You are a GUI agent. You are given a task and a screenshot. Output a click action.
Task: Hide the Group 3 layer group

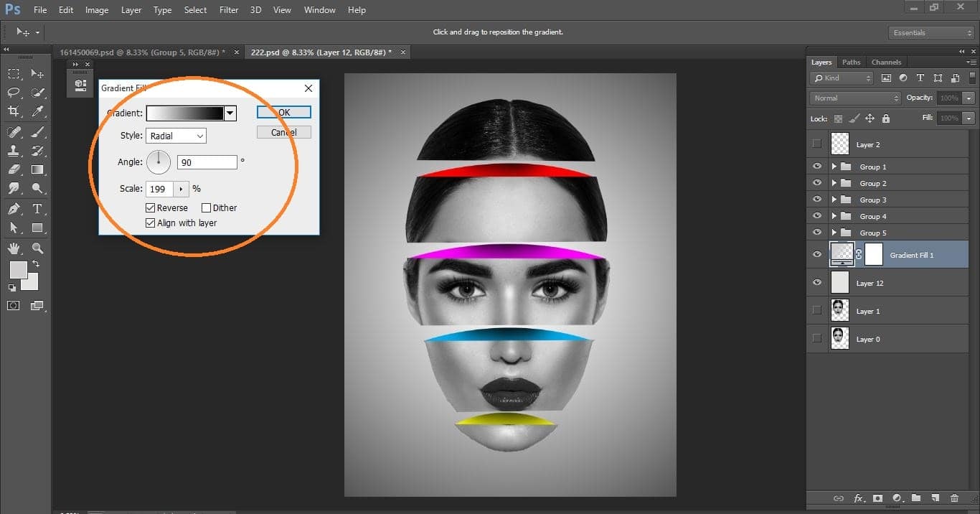816,199
